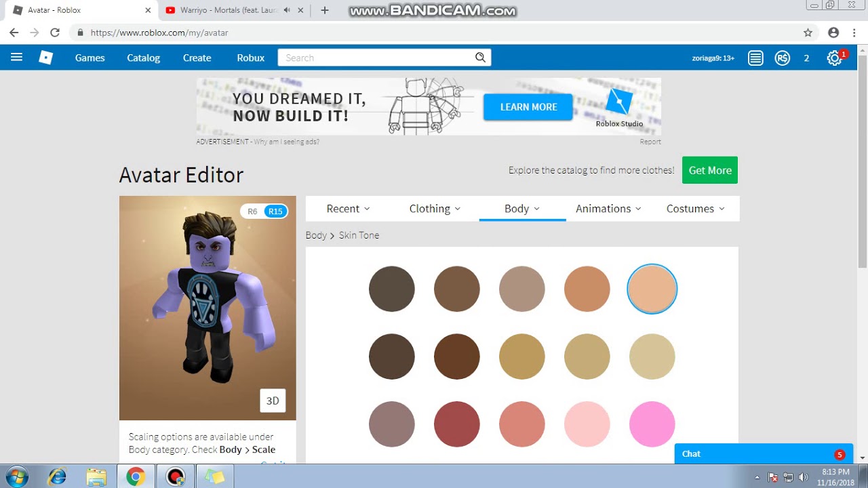Select the light pink skin tone
This screenshot has height=488, width=868.
coord(587,424)
